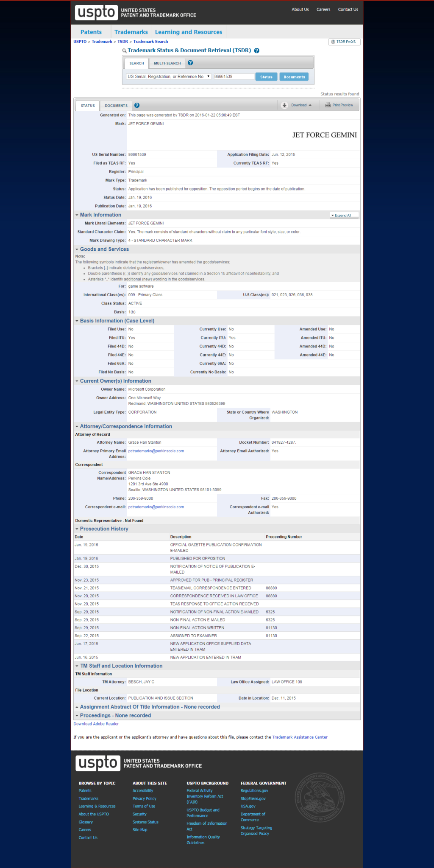The image size is (434, 868).
Task: Click the footer Glossary link
Action: (x=86, y=822)
